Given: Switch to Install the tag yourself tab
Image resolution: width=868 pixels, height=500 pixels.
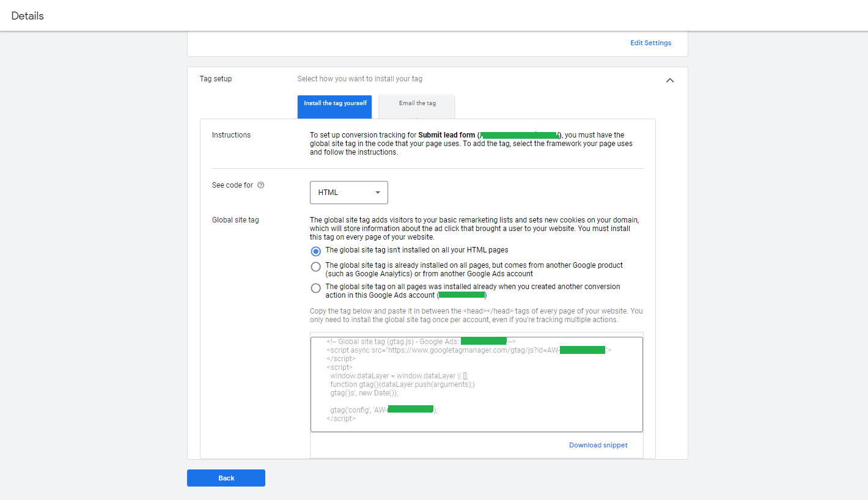Looking at the screenshot, I should click(x=335, y=106).
